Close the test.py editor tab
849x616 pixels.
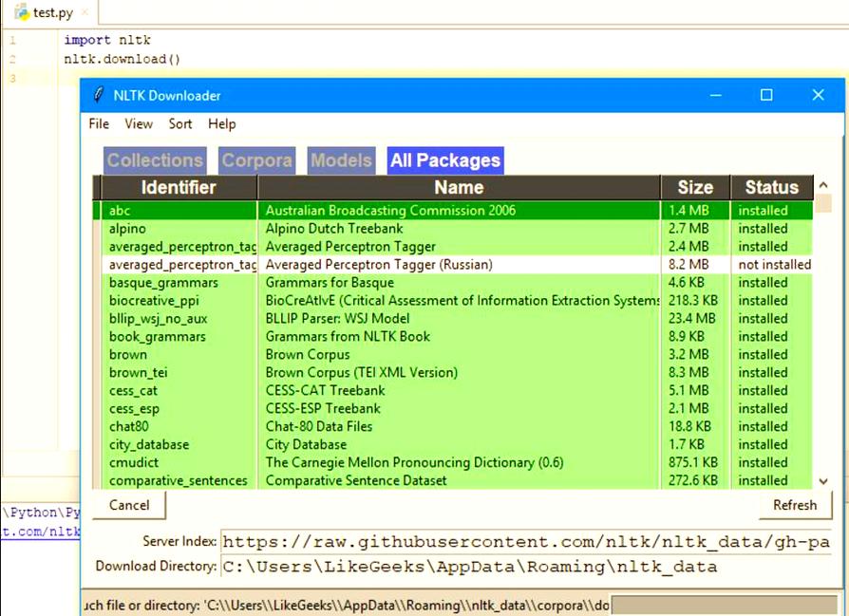pyautogui.click(x=85, y=12)
